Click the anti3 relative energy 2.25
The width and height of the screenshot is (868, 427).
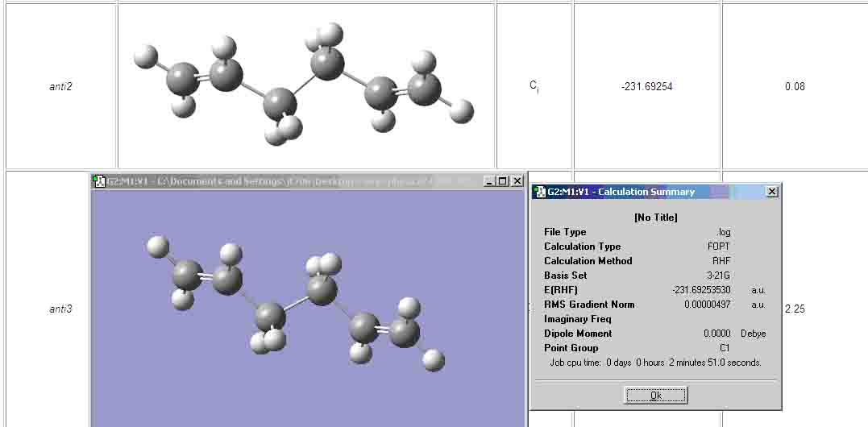coord(795,309)
